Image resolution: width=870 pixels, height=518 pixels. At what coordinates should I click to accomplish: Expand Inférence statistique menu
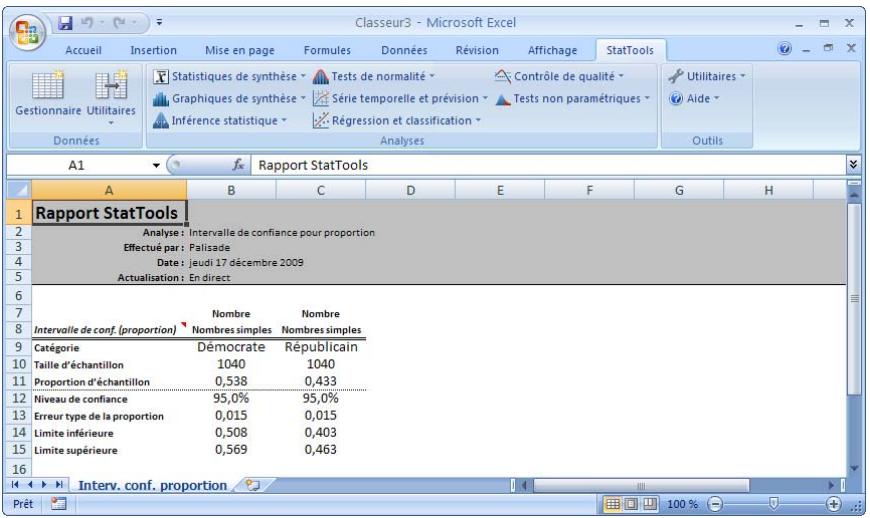click(x=220, y=120)
